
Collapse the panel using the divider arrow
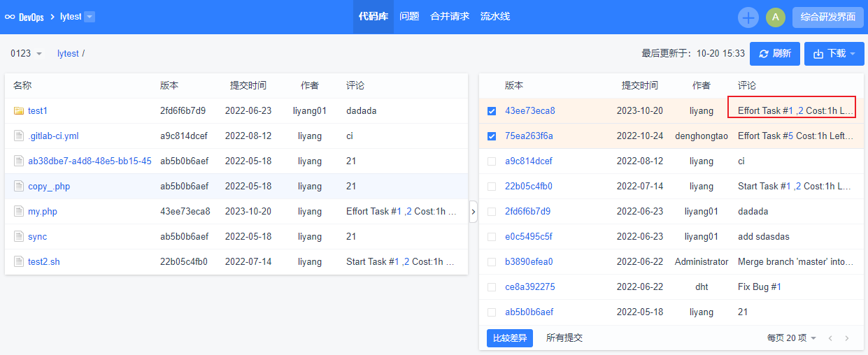pos(474,212)
